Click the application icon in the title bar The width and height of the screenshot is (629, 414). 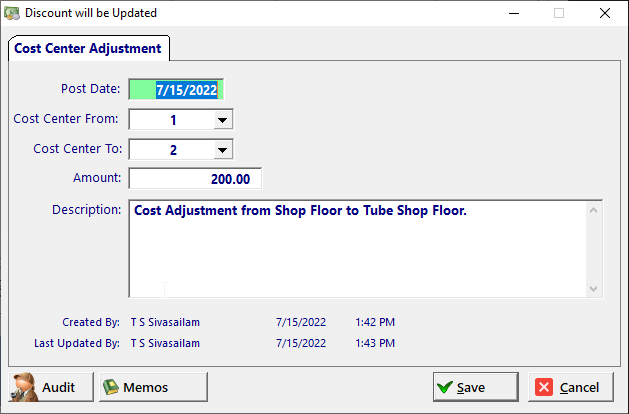coord(12,13)
